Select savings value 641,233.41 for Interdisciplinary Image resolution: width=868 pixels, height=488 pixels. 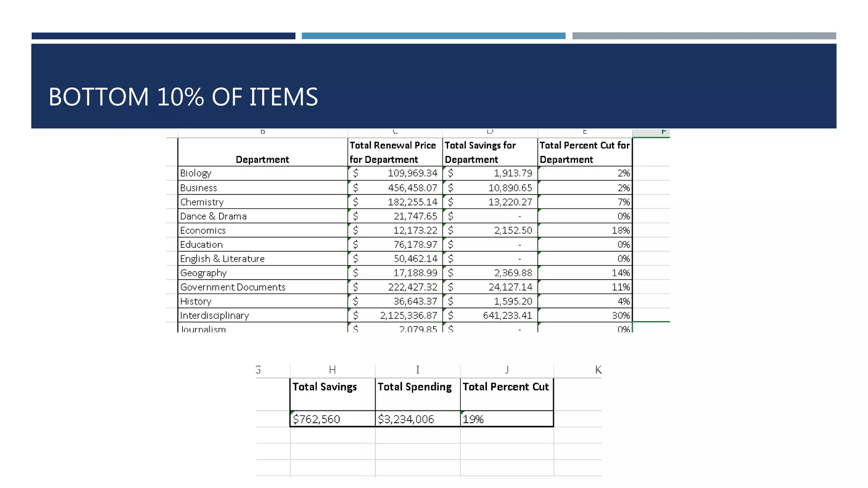point(490,316)
